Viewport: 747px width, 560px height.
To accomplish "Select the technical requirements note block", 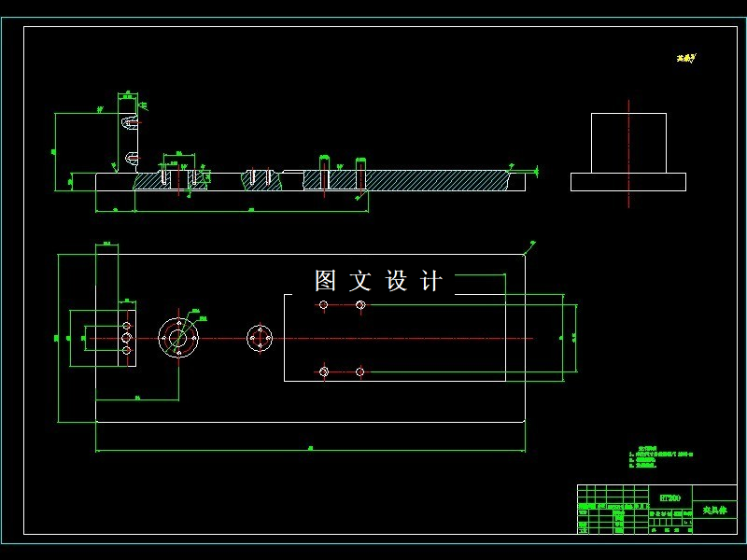I will [x=660, y=456].
